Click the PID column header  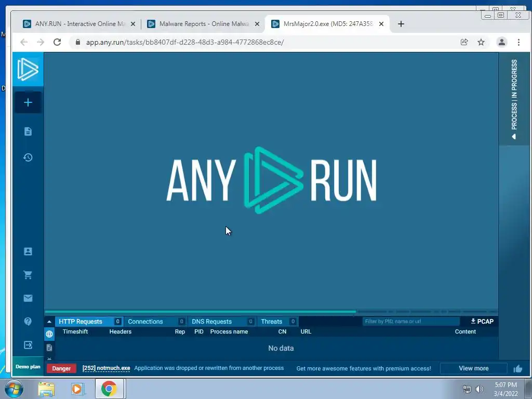[x=199, y=331]
